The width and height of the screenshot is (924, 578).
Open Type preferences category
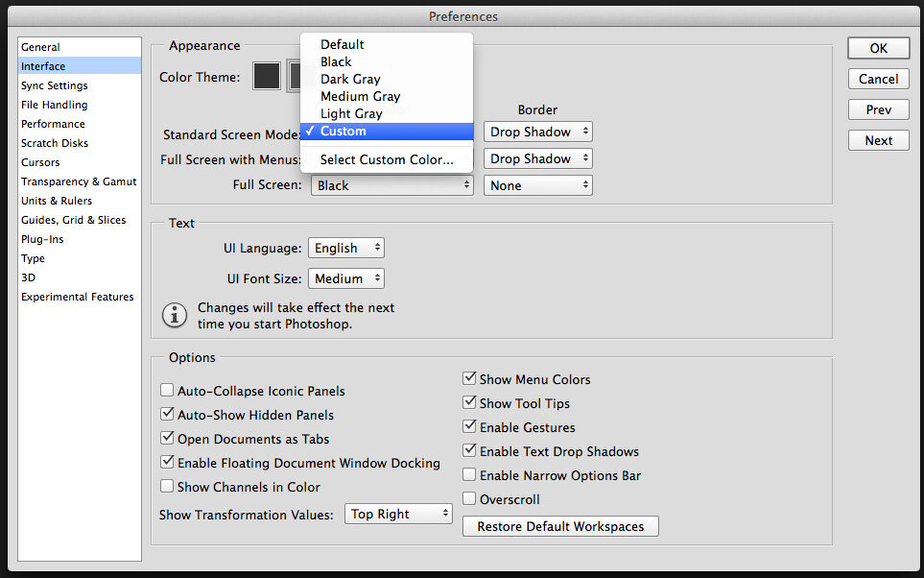click(x=80, y=258)
